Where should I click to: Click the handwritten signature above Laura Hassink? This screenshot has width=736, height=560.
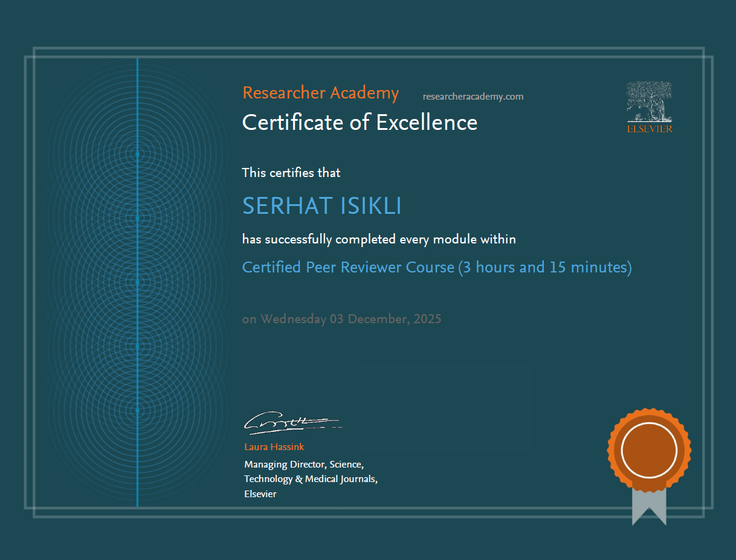[x=293, y=422]
